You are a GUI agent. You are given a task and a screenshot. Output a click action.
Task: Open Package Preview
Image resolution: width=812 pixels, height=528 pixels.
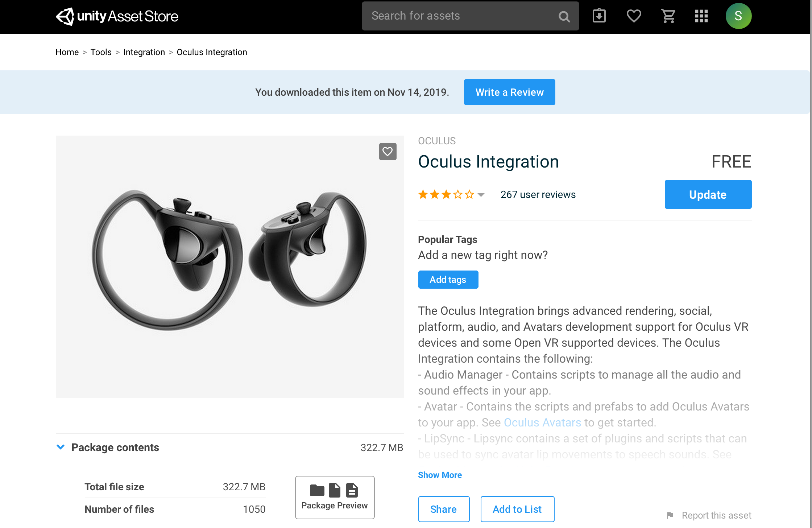point(335,498)
